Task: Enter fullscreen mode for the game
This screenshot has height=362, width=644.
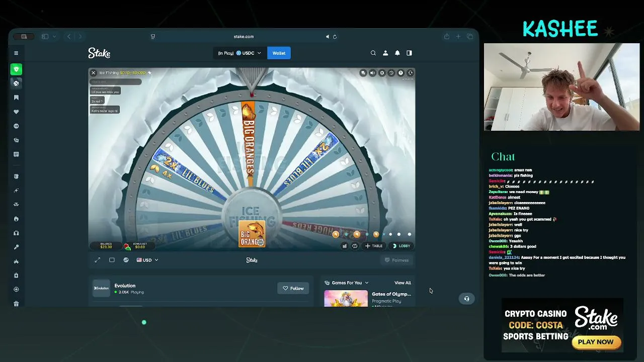Action: (98, 260)
